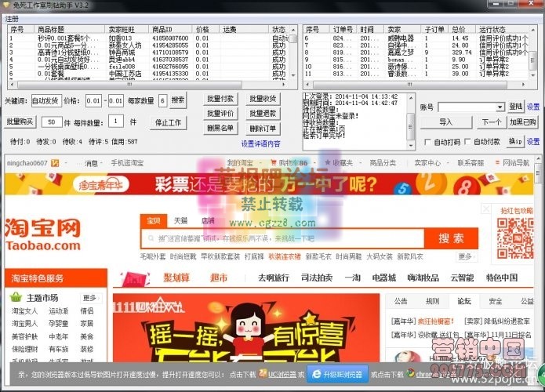Click 联系客服 link
Screen dimensions: 545x392
(471, 162)
